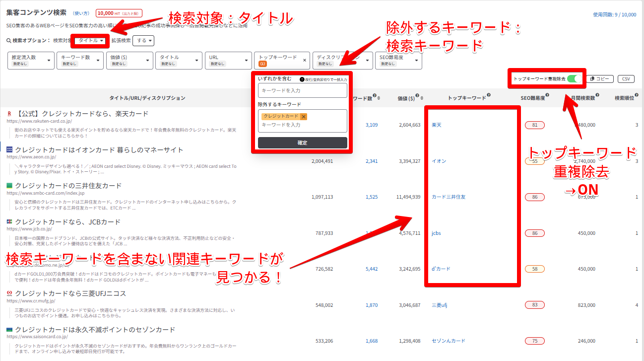Expand the 推定流入数 filter dropdown
644x361 pixels.
click(31, 60)
